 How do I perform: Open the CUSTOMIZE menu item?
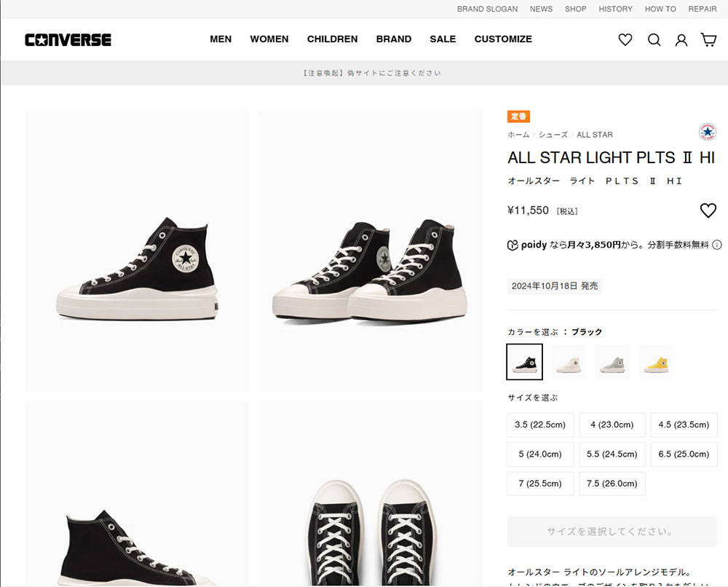(503, 39)
